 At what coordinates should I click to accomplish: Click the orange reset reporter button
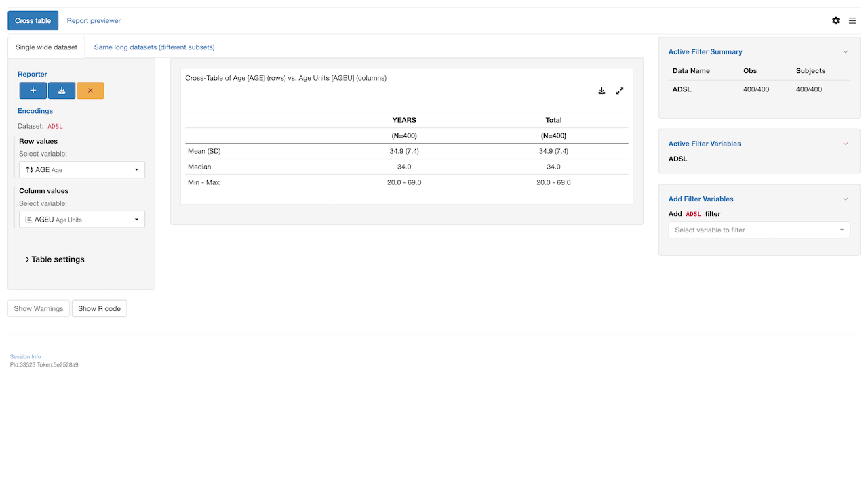click(90, 91)
